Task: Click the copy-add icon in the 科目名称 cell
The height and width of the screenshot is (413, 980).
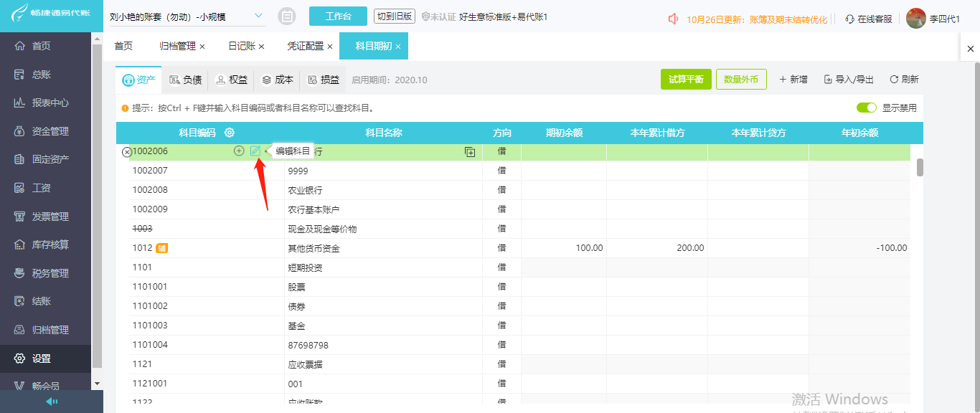Action: (470, 152)
